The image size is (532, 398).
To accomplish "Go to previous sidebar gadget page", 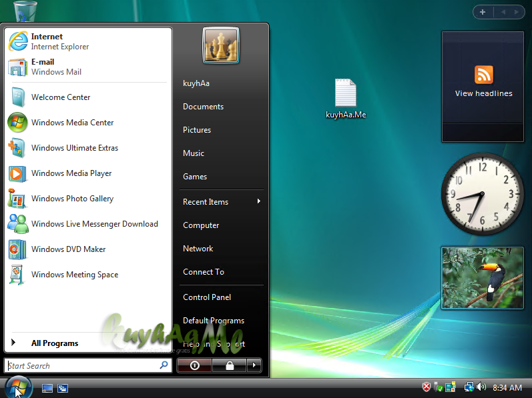I will (503, 12).
